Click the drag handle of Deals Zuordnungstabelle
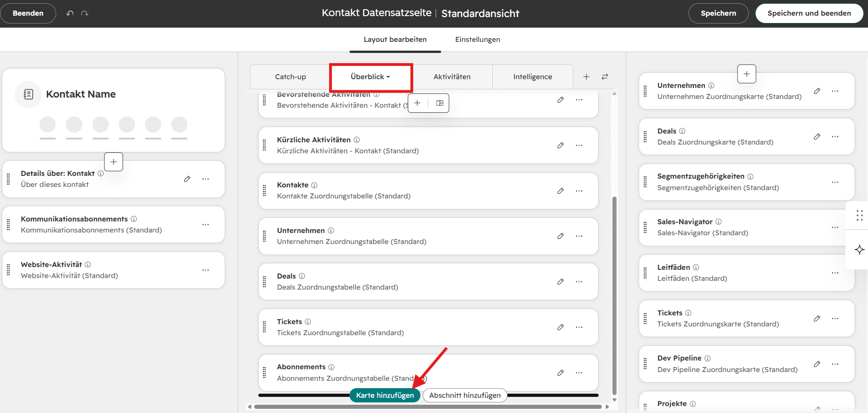Image resolution: width=868 pixels, height=413 pixels. (264, 281)
